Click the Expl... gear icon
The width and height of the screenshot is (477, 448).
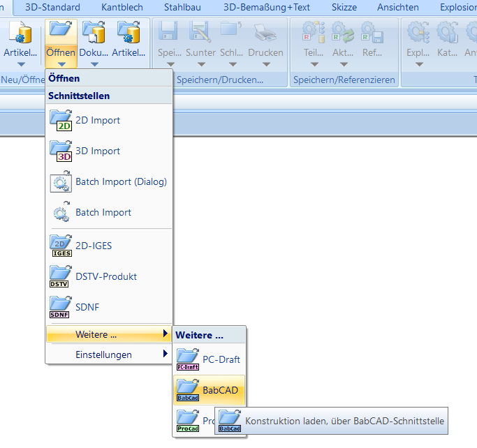click(x=418, y=31)
